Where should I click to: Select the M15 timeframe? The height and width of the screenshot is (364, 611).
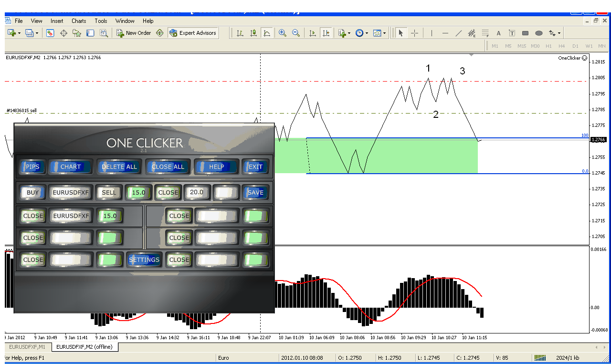(x=521, y=46)
